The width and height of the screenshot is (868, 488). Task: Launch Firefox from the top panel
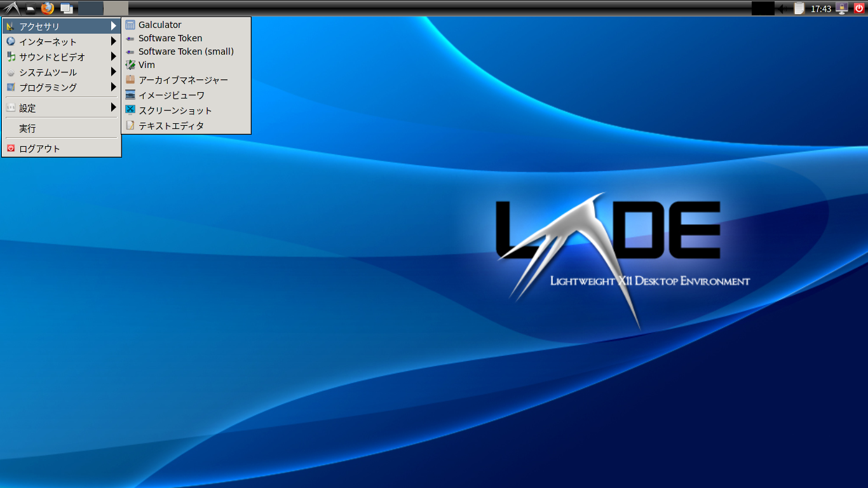click(48, 8)
